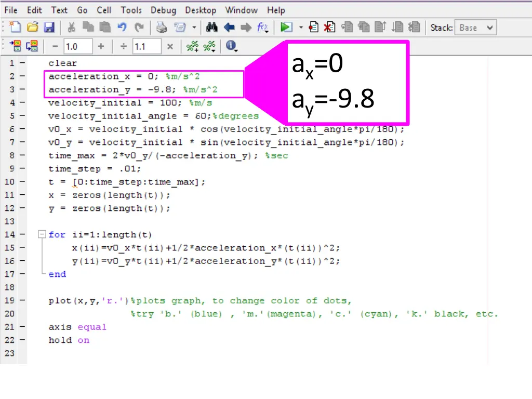Open the Debug menu
Viewport: 532px width, 399px height.
[x=163, y=10]
